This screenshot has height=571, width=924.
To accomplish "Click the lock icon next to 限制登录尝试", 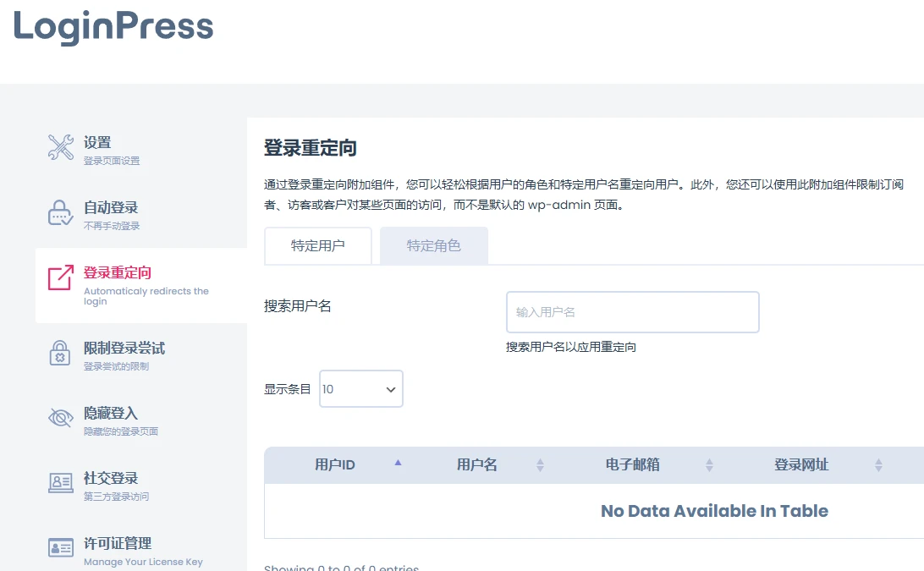I will tap(60, 354).
